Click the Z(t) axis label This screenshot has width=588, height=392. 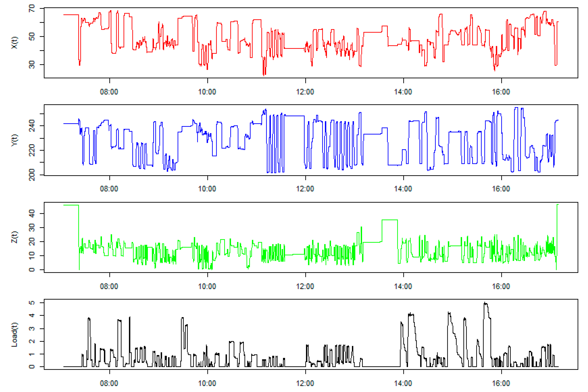pyautogui.click(x=15, y=237)
